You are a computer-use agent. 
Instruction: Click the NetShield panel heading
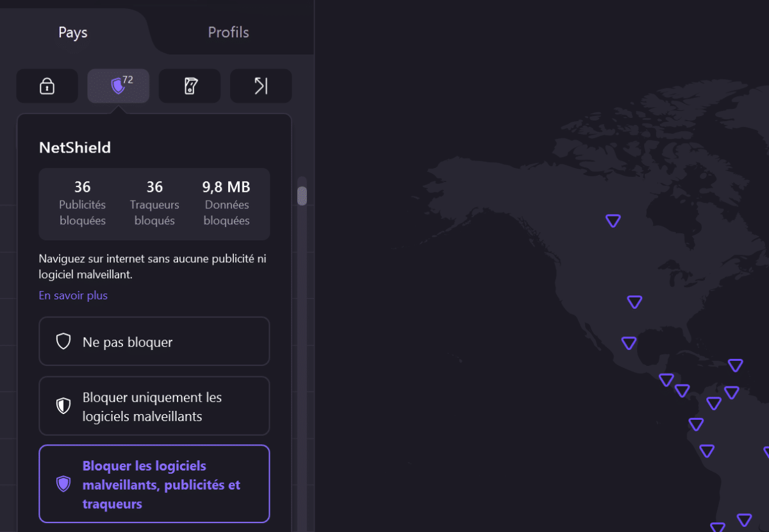[75, 147]
